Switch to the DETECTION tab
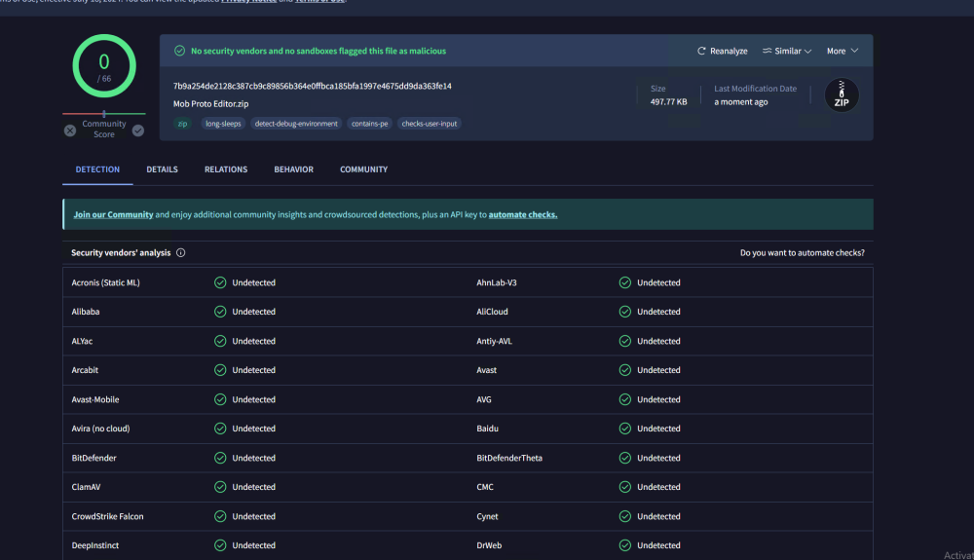The height and width of the screenshot is (560, 974). (x=97, y=169)
